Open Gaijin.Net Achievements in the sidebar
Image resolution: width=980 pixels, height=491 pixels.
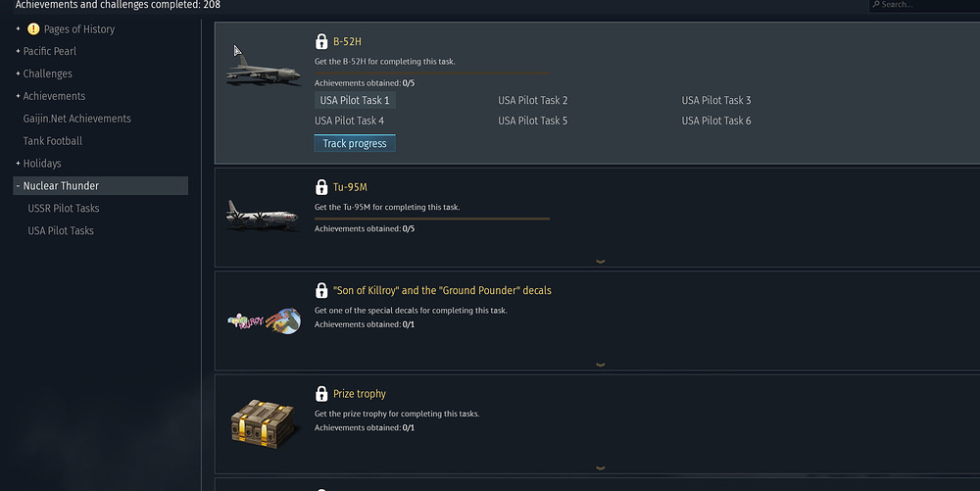(77, 119)
